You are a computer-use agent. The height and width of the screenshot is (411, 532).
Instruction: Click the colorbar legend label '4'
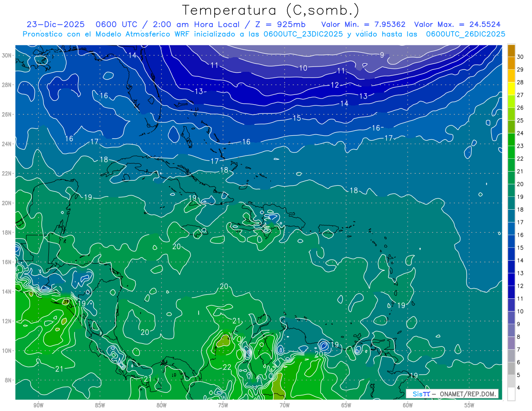click(519, 388)
